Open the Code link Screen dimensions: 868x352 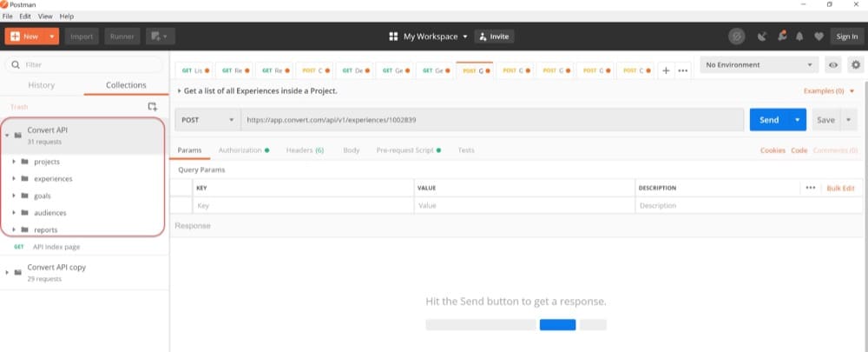click(799, 150)
